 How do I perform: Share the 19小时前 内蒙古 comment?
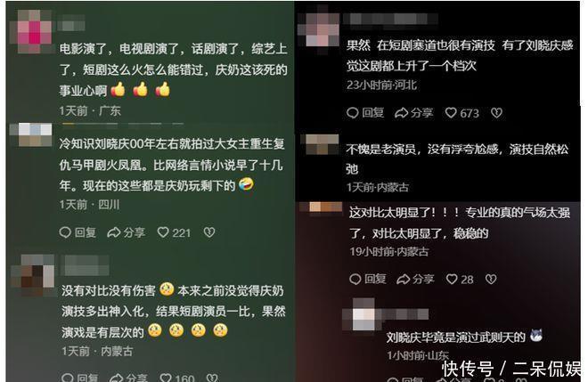(415, 279)
